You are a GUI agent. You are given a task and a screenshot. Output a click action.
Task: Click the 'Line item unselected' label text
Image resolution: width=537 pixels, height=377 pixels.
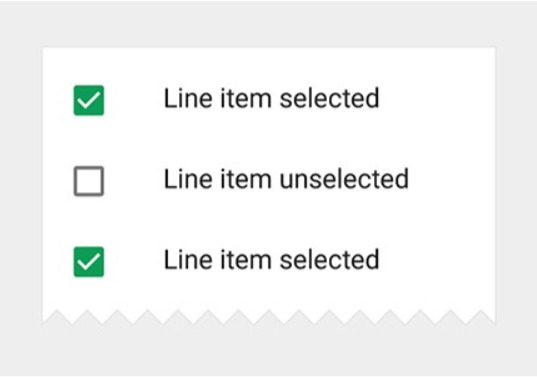click(286, 179)
